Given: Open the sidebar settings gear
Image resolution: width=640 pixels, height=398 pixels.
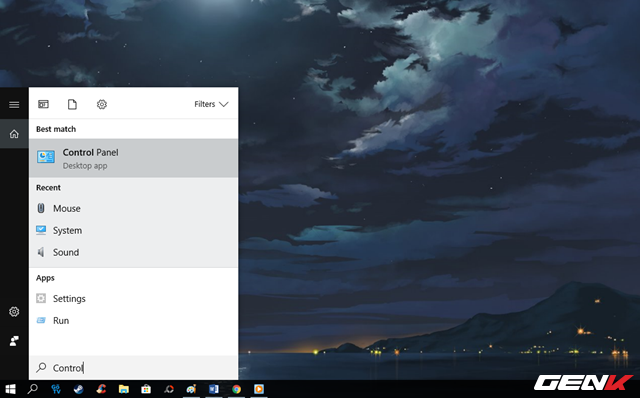Looking at the screenshot, I should (x=14, y=312).
